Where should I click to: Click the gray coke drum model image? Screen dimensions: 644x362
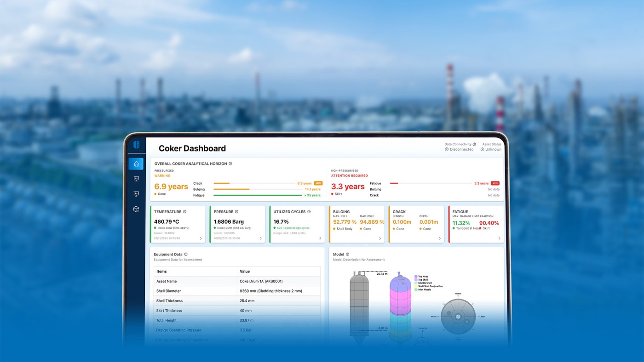coord(359,308)
